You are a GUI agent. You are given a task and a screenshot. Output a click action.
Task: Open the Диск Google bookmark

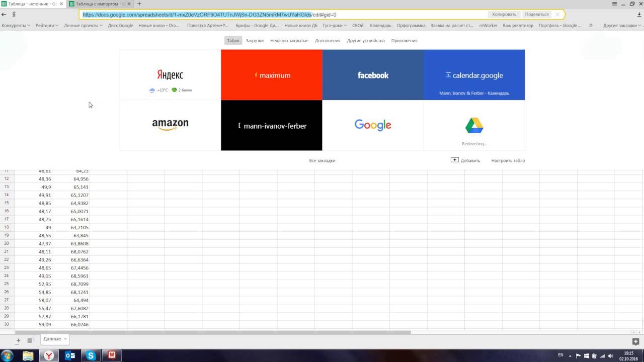120,25
